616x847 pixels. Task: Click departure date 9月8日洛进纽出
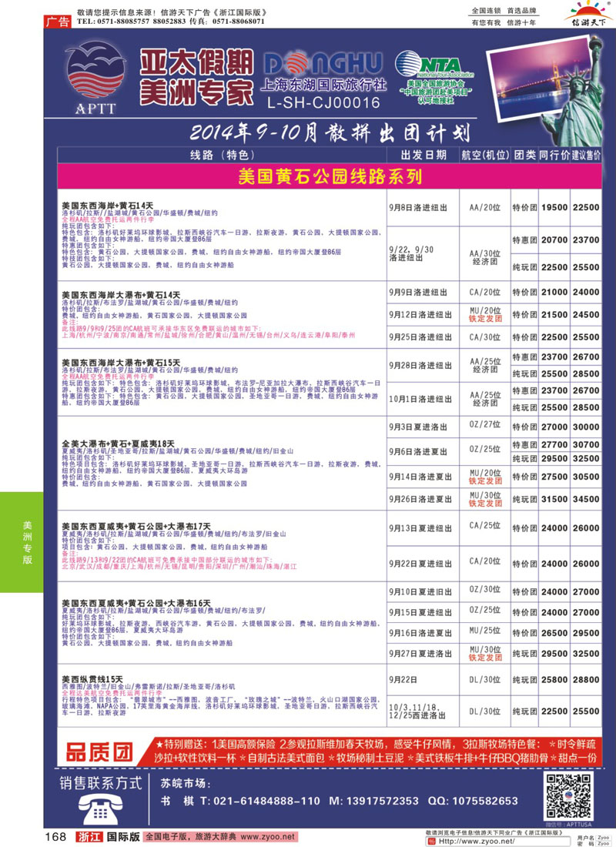tap(418, 207)
